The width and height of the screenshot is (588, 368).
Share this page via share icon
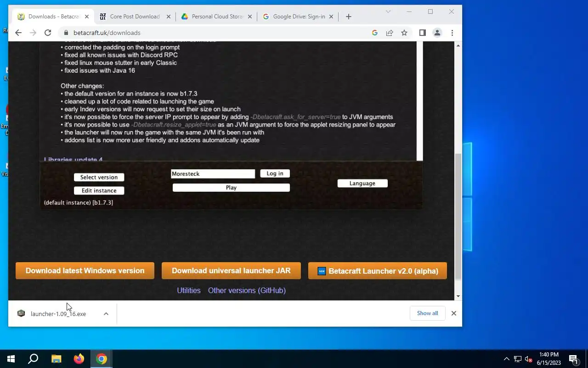click(x=390, y=33)
